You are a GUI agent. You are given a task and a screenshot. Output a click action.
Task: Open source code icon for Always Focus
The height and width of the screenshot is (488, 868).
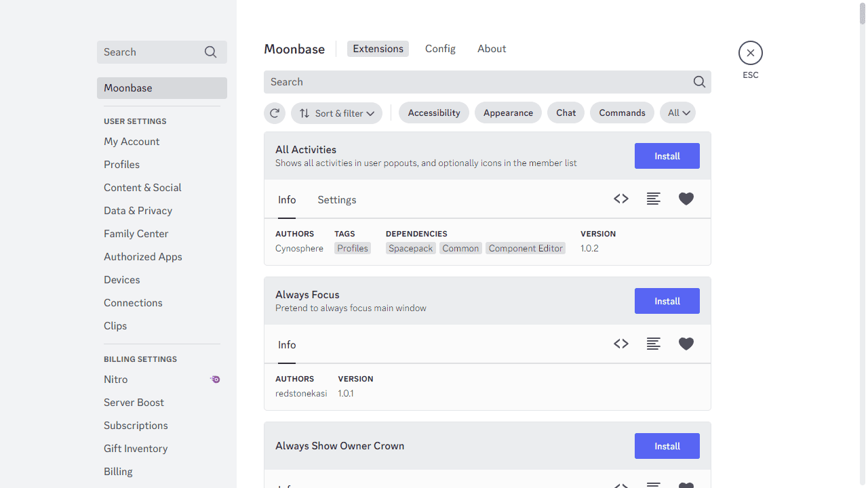[621, 344]
